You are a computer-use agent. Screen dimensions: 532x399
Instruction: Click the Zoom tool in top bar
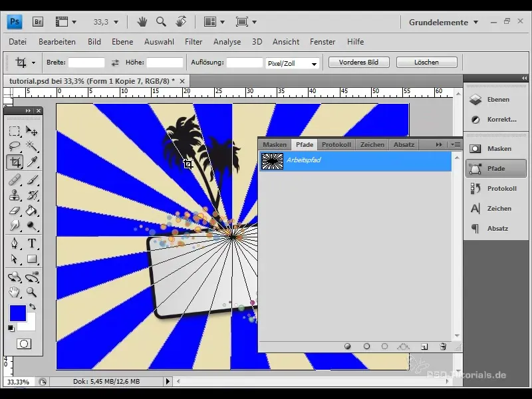click(161, 22)
